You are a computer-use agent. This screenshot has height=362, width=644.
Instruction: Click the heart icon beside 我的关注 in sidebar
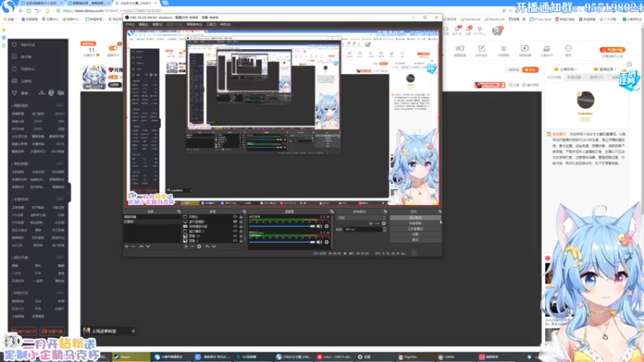pyautogui.click(x=14, y=44)
